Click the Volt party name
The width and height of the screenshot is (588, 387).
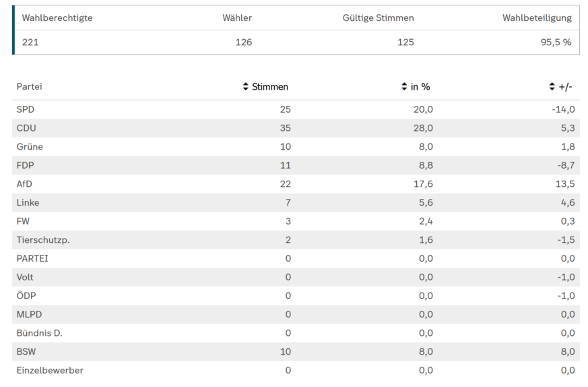25,277
